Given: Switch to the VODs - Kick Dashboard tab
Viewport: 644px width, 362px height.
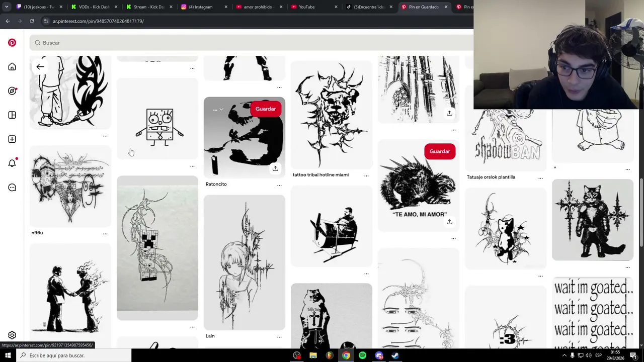Looking at the screenshot, I should [x=94, y=7].
